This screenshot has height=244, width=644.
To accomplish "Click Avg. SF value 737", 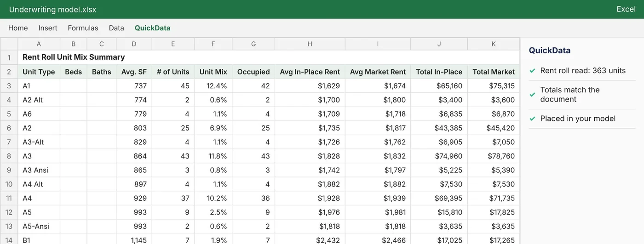I will tap(134, 86).
